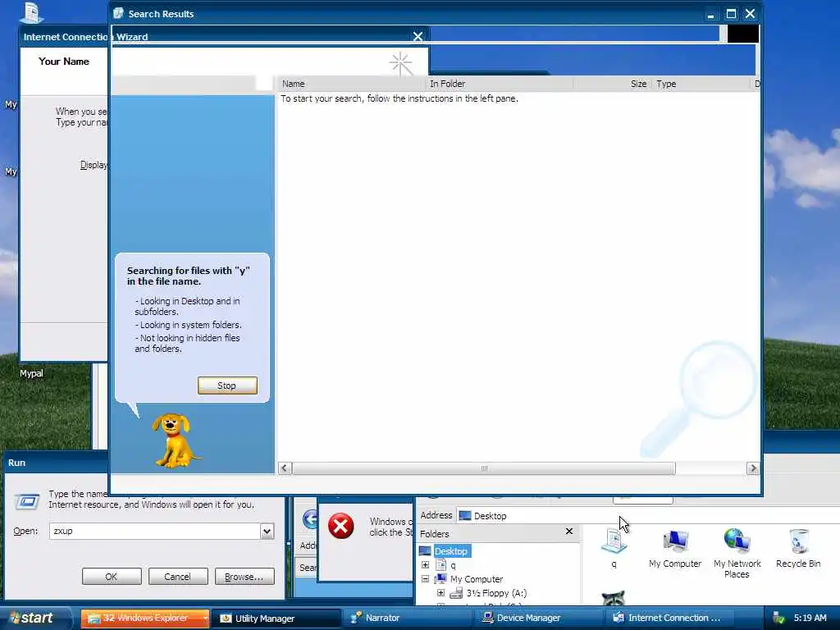Close the Internet Connection Wizard overlay with X

pos(418,36)
